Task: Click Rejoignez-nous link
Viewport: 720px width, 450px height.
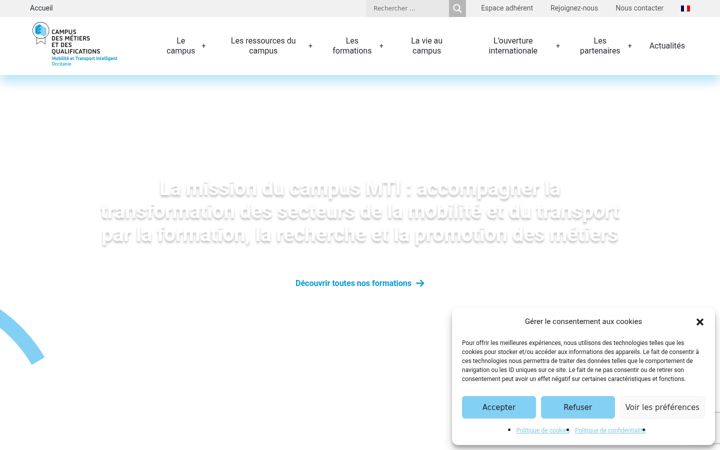Action: pyautogui.click(x=574, y=8)
